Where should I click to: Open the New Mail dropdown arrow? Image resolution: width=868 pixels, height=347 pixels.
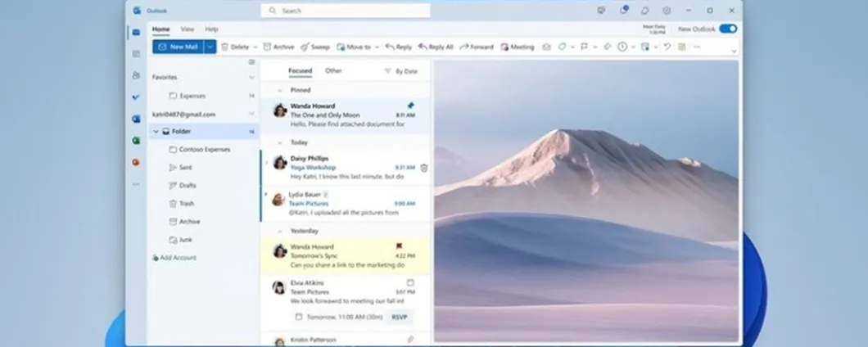click(x=210, y=47)
